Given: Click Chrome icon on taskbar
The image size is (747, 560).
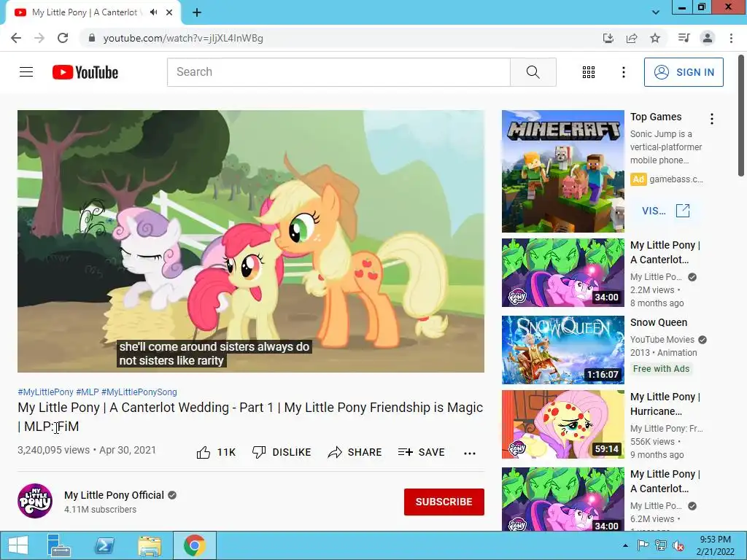Looking at the screenshot, I should tap(195, 545).
